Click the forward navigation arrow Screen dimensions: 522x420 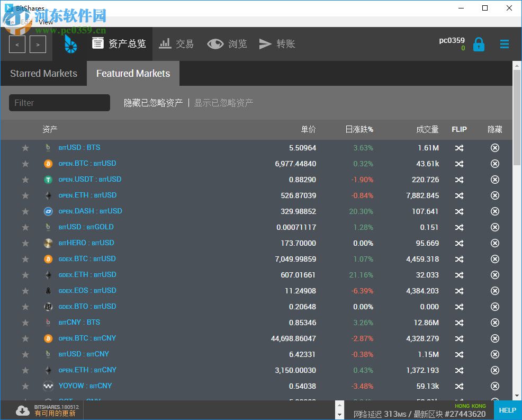coord(38,46)
